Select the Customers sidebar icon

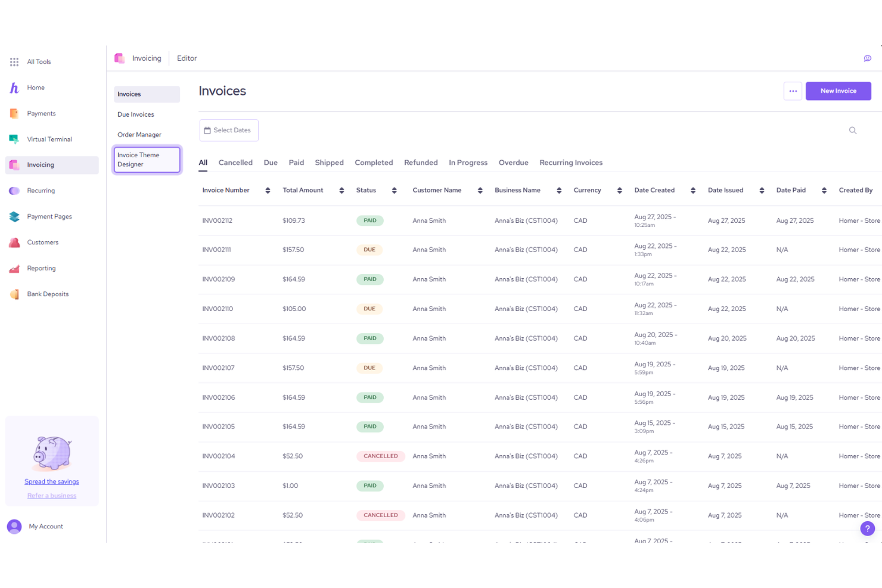point(14,242)
